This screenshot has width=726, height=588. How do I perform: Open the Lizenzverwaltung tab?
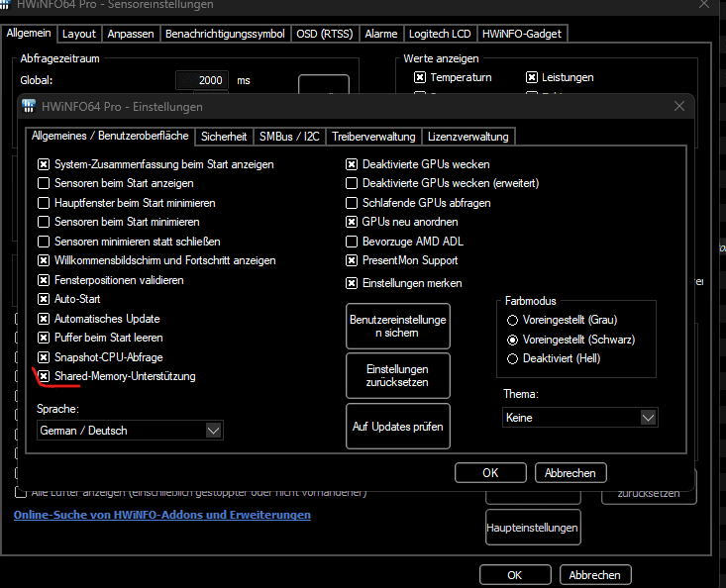(468, 137)
